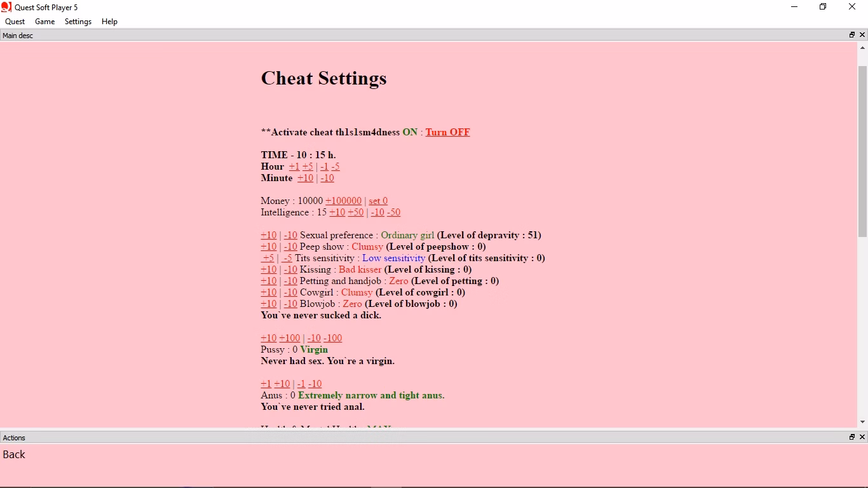The width and height of the screenshot is (868, 488).
Task: Decrease Intelligence by 50
Action: click(394, 212)
